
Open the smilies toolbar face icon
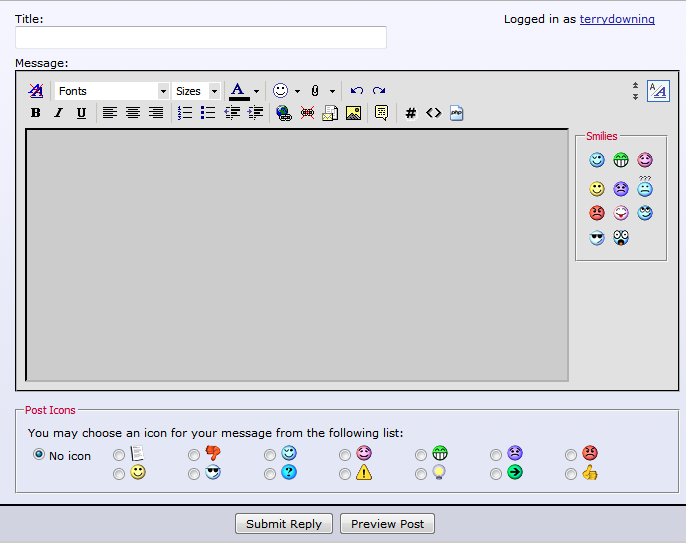(x=280, y=91)
